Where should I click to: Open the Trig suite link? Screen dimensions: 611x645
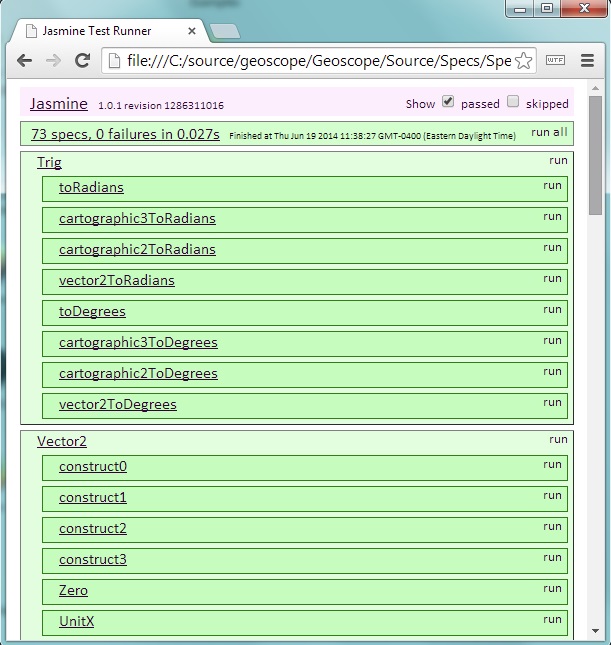point(49,162)
